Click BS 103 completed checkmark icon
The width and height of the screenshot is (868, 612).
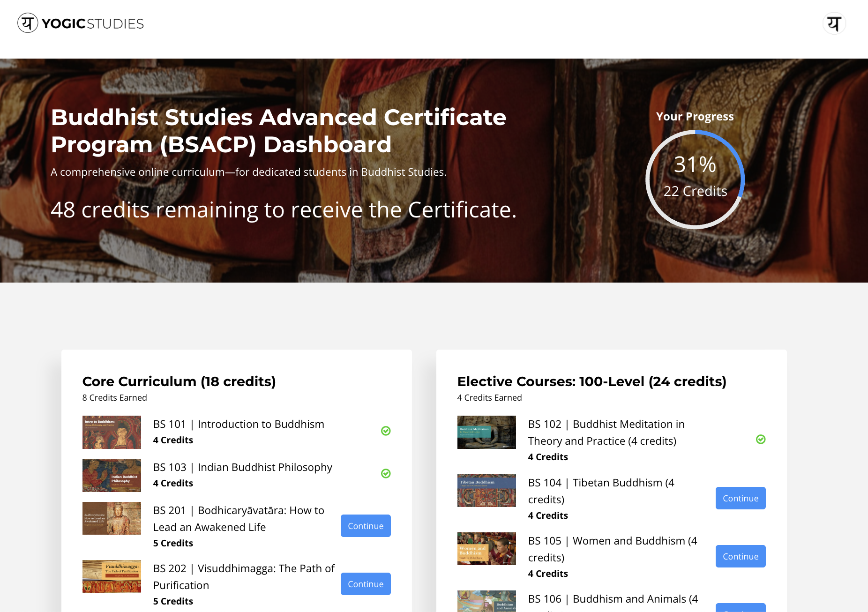point(386,474)
